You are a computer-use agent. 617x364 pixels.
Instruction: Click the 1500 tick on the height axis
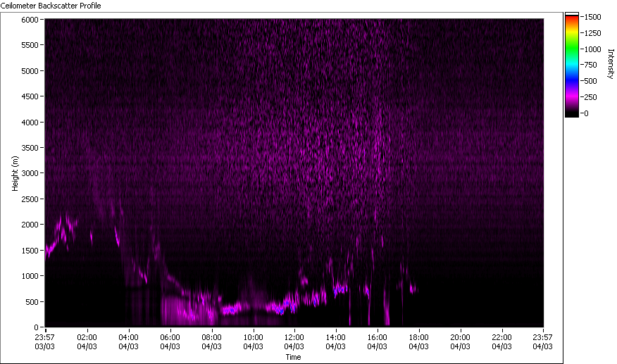(x=30, y=251)
